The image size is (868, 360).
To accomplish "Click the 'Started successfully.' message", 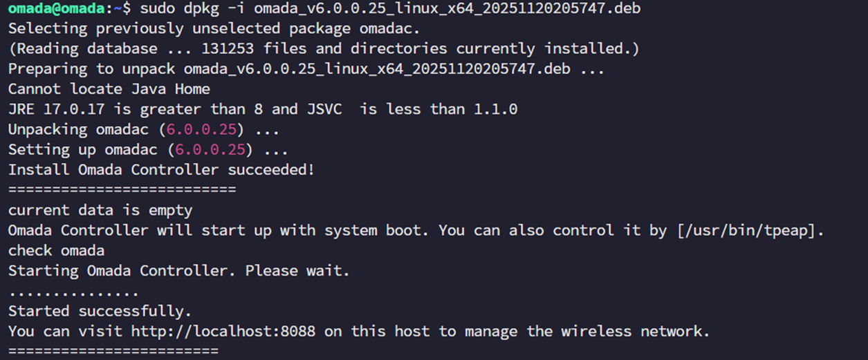I will (100, 311).
